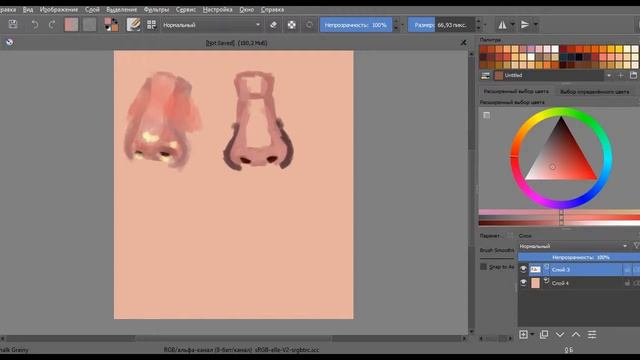Hide layer "Слой 4" via eye icon
Image resolution: width=640 pixels, height=360 pixels.
click(x=523, y=282)
